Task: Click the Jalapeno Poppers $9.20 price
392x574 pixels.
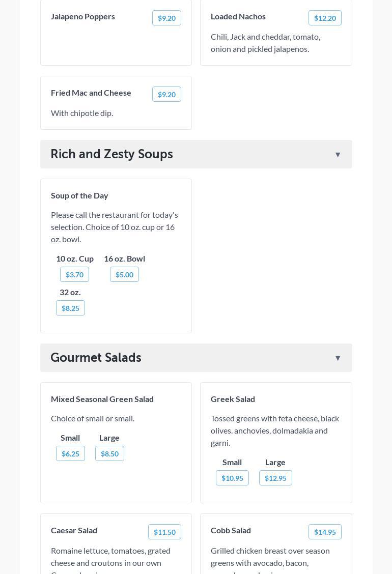Action: (166, 18)
